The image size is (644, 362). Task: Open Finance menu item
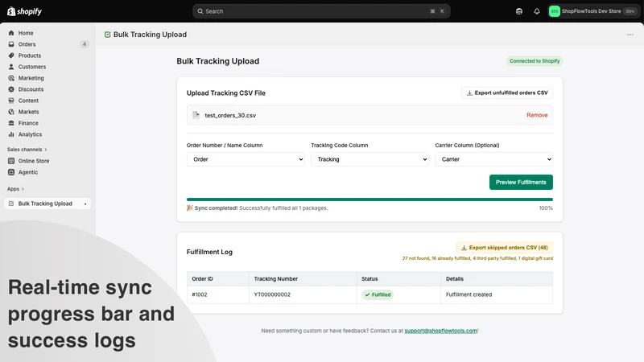28,123
